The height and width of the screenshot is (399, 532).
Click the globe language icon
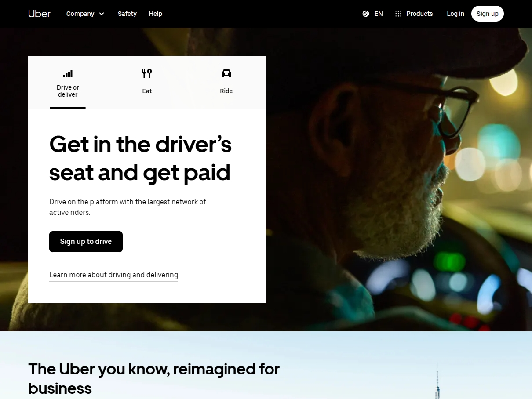pyautogui.click(x=366, y=14)
